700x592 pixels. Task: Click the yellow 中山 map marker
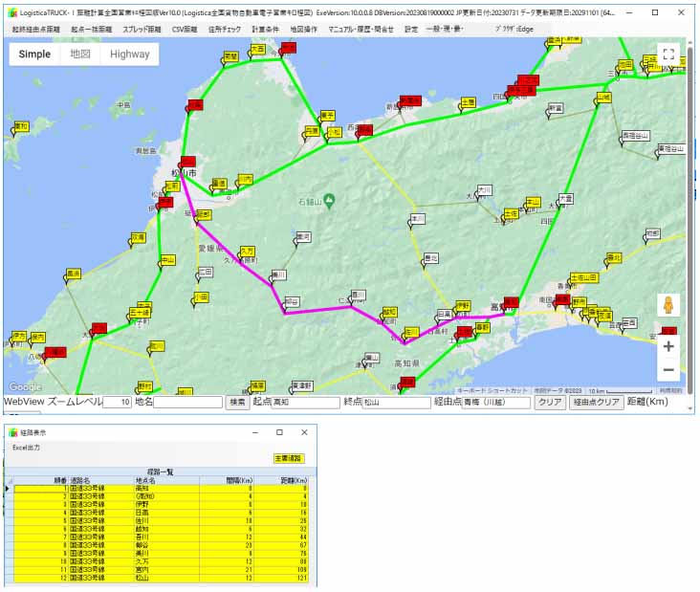[168, 260]
